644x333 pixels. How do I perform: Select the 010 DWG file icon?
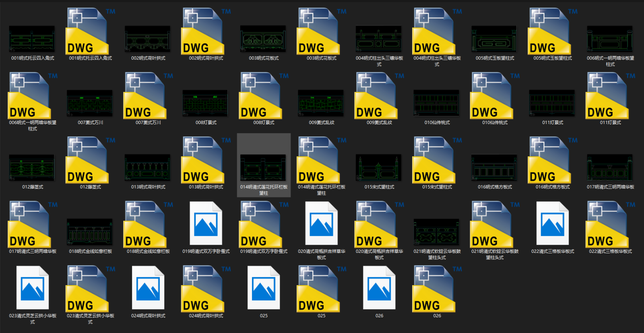click(492, 95)
